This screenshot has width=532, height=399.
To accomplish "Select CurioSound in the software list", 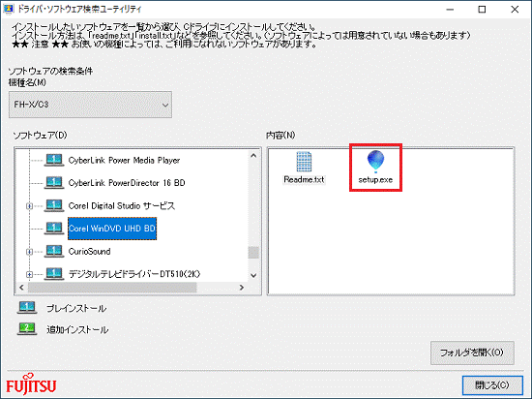I will pyautogui.click(x=89, y=252).
